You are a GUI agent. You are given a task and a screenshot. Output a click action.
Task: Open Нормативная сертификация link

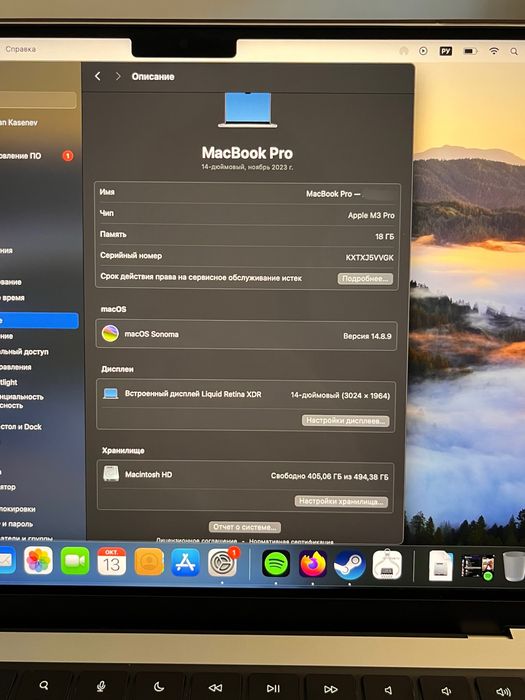291,541
